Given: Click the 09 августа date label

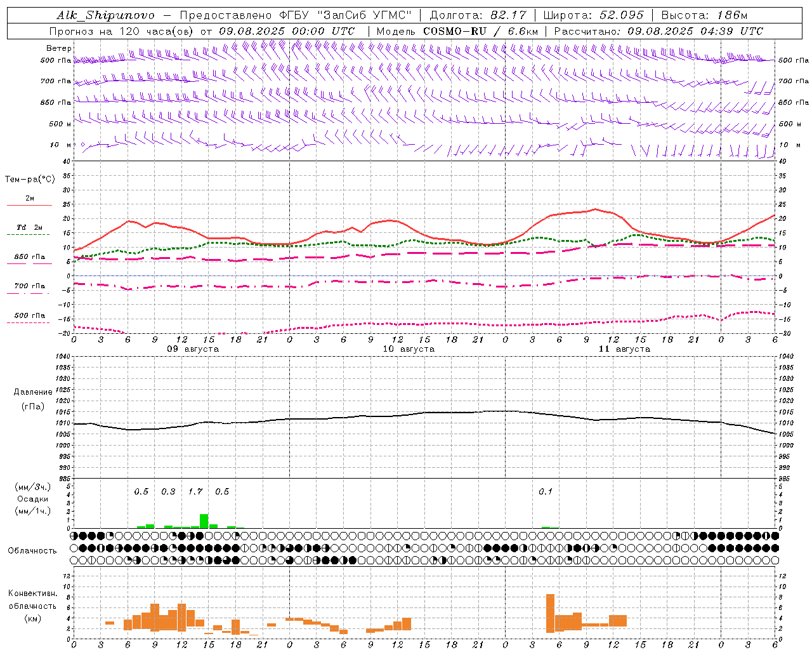Looking at the screenshot, I should coord(193,349).
